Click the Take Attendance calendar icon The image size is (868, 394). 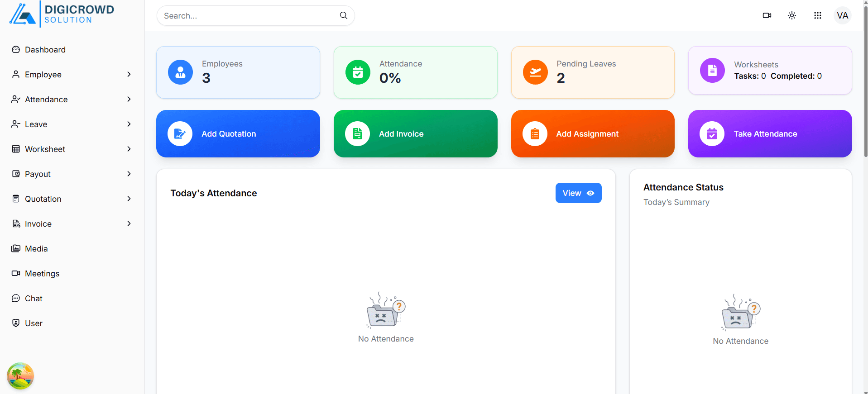[712, 134]
